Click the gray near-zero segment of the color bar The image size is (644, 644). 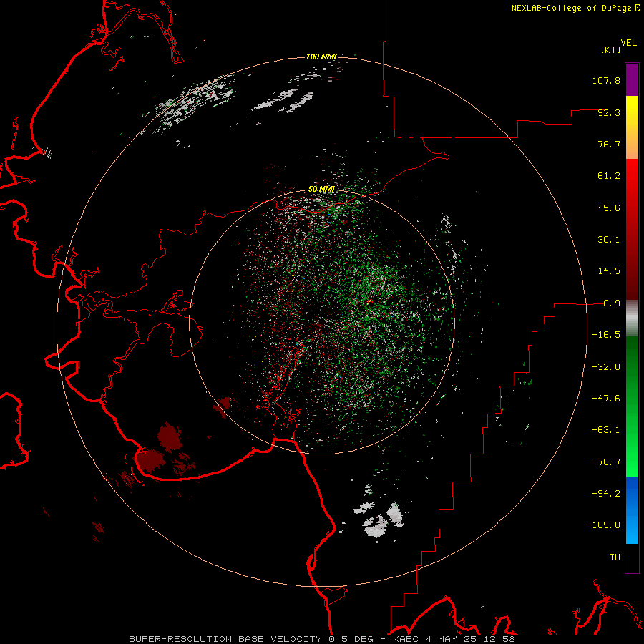click(x=632, y=318)
